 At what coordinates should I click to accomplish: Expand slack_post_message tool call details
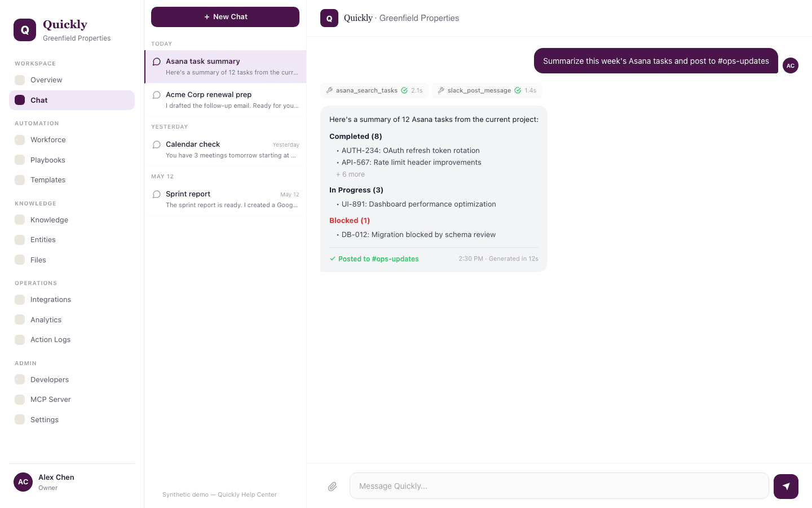tap(487, 90)
